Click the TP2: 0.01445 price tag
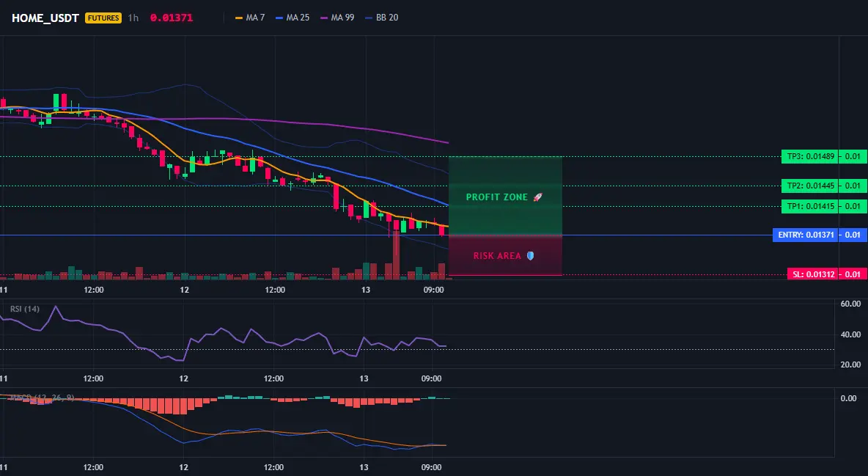 tap(810, 186)
